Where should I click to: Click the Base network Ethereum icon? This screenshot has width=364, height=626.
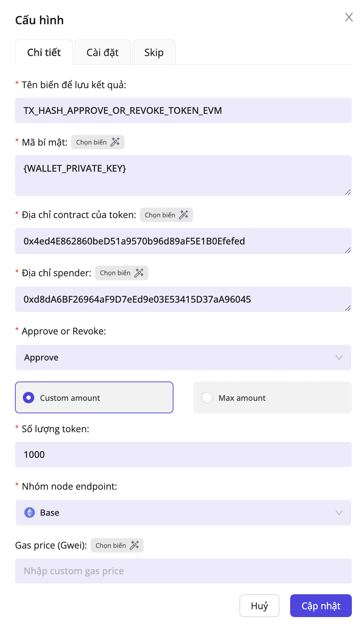tap(30, 513)
